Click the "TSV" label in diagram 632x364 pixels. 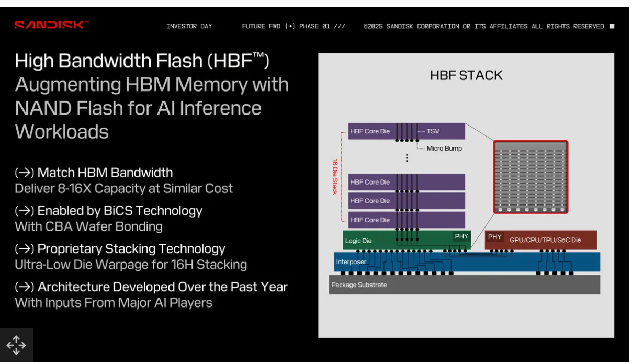pos(434,131)
